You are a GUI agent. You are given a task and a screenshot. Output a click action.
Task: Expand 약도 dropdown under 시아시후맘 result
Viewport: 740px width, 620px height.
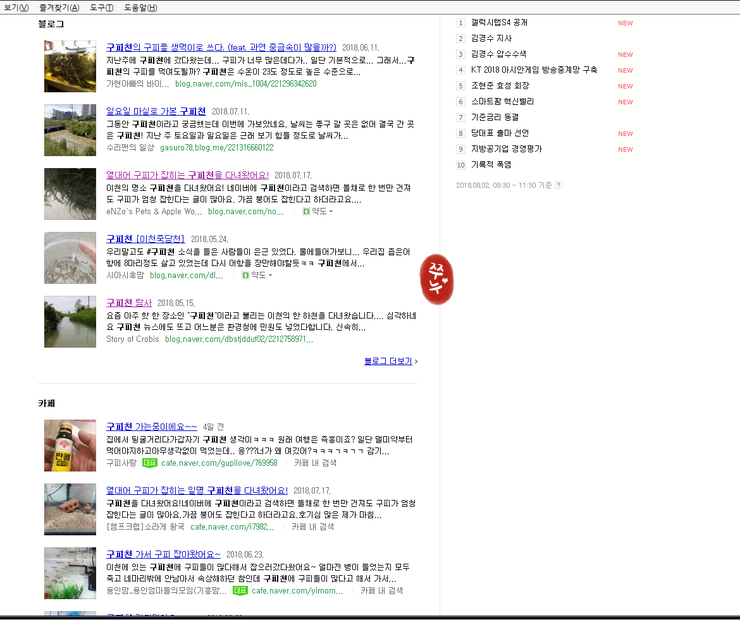(261, 275)
